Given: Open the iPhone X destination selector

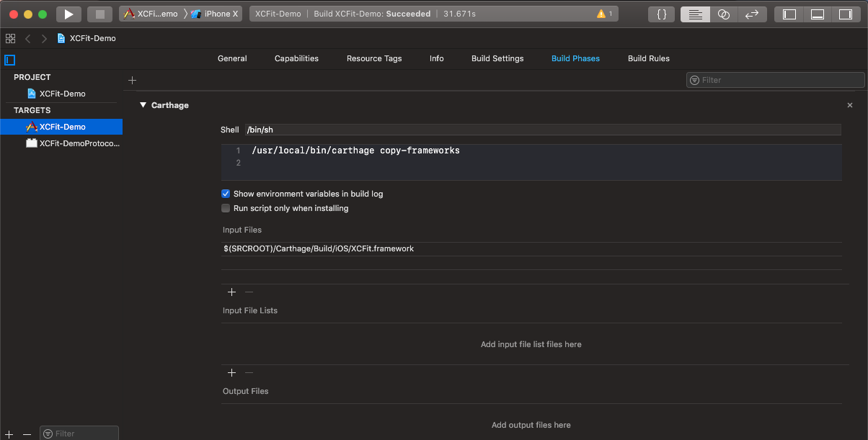Looking at the screenshot, I should pos(216,14).
